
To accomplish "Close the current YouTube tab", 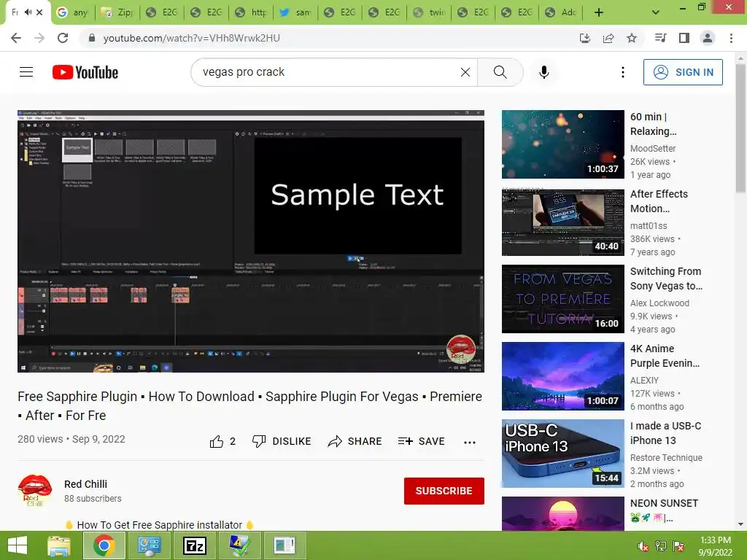I will click(39, 12).
